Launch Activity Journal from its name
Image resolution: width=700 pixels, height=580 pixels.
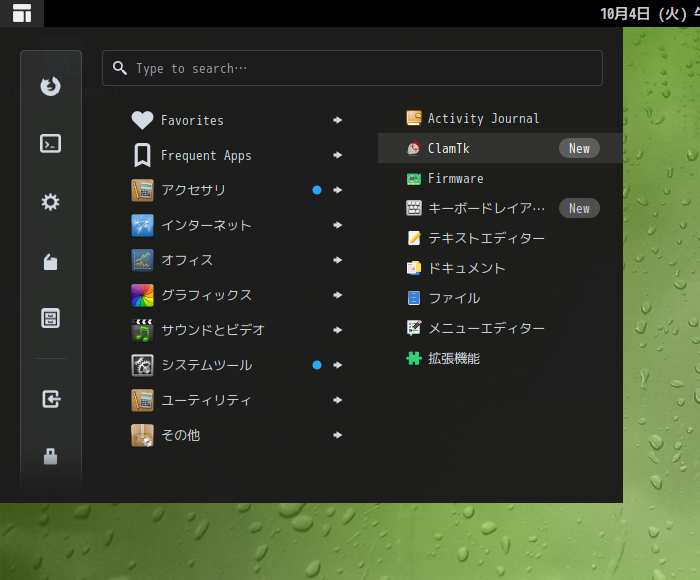483,118
